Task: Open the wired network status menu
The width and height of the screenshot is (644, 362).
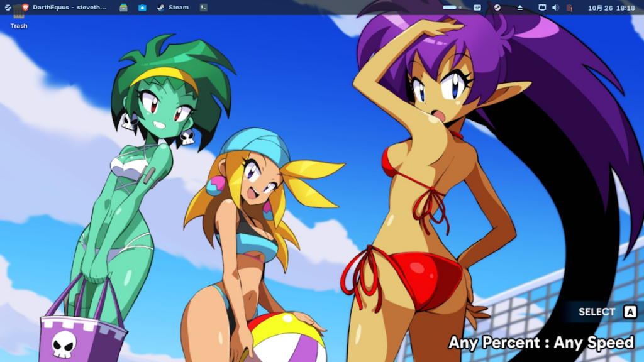Action: (x=542, y=8)
